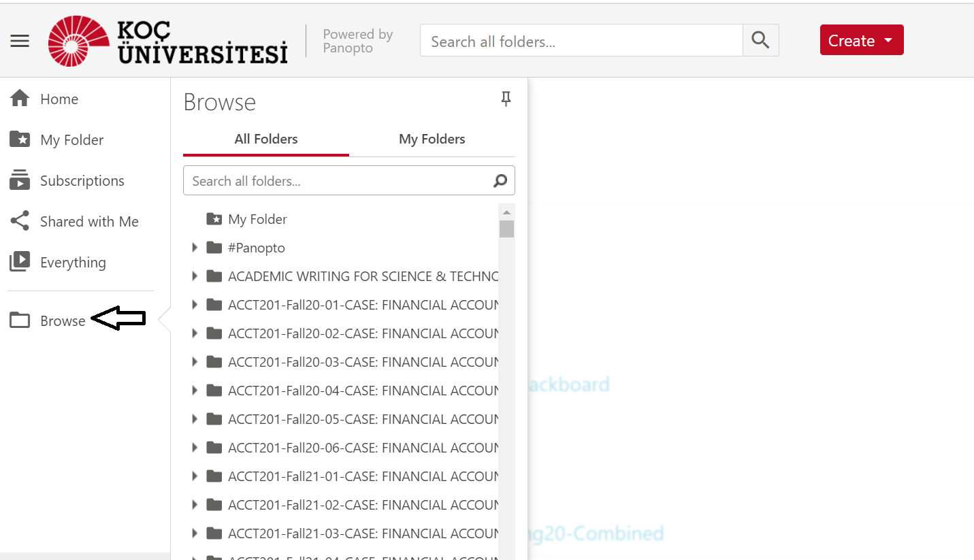974x560 pixels.
Task: Expand the ACCT201-Fall20-01-CASE folder arrow
Action: coord(195,305)
